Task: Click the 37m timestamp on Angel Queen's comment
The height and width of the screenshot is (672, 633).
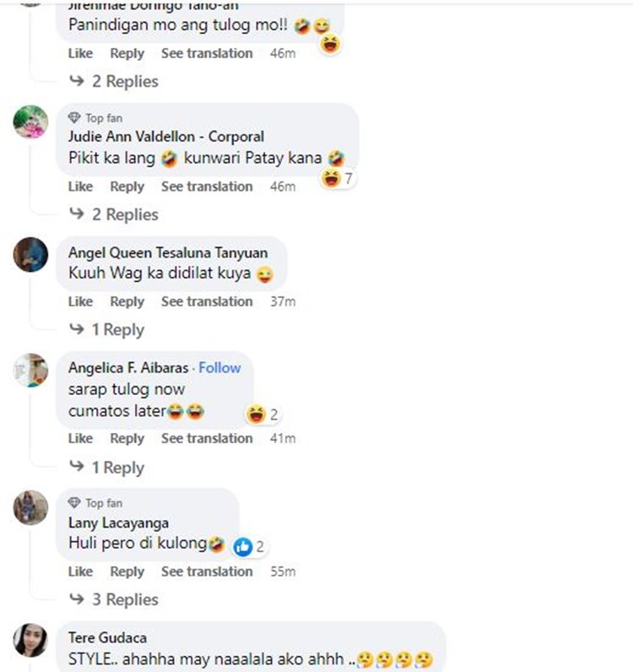Action: coord(284,301)
